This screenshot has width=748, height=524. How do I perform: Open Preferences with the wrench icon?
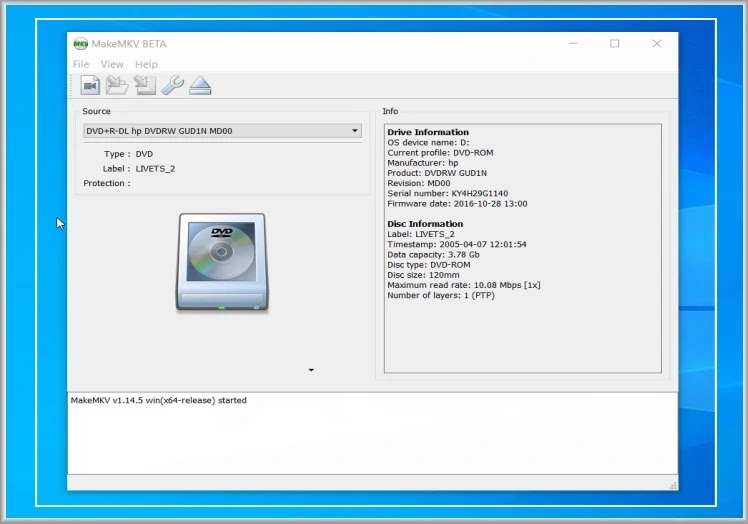pyautogui.click(x=173, y=85)
